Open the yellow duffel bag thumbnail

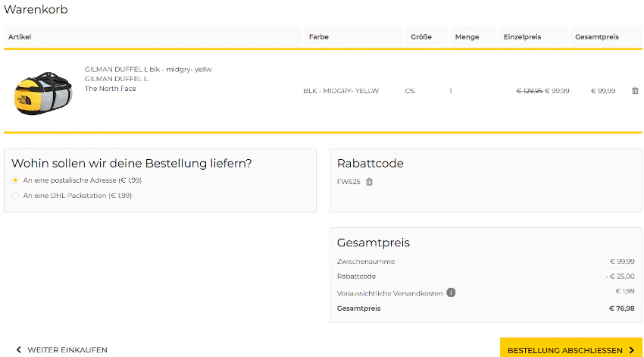[43, 93]
